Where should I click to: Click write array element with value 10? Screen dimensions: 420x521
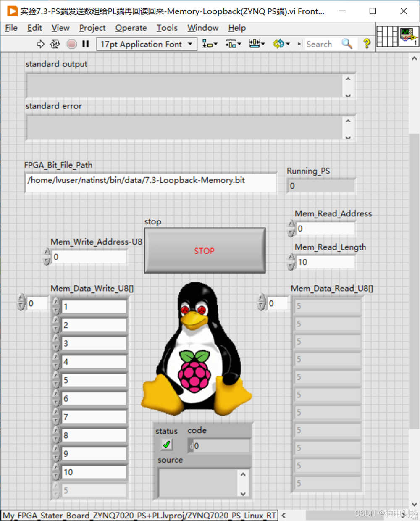coord(94,472)
